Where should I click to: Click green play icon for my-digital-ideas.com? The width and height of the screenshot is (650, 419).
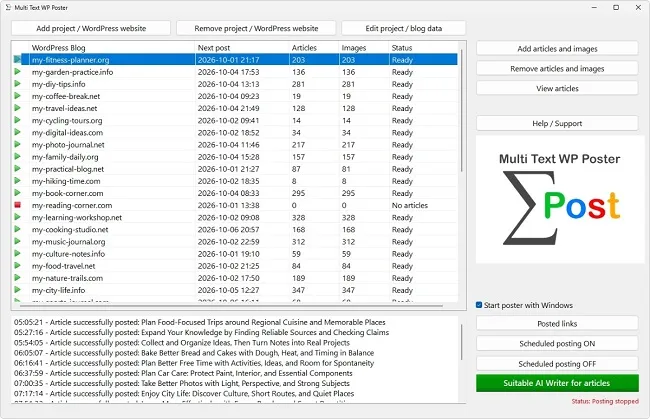pyautogui.click(x=17, y=132)
